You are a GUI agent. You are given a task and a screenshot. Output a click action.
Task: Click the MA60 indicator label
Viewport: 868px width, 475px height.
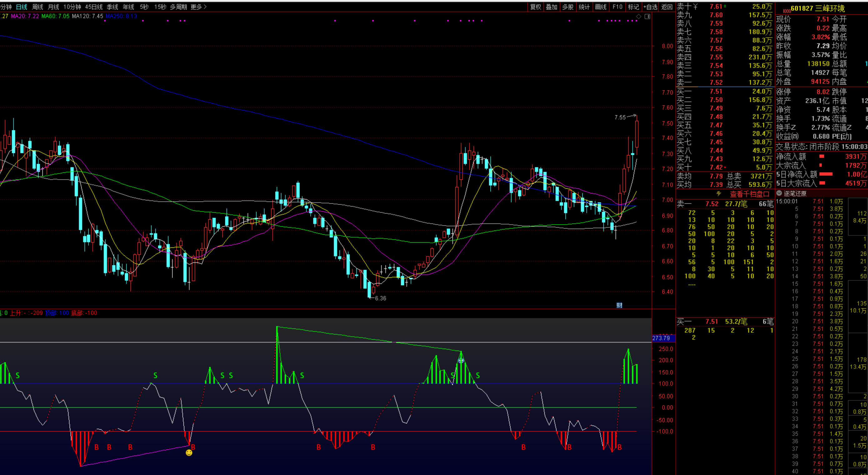click(x=55, y=16)
